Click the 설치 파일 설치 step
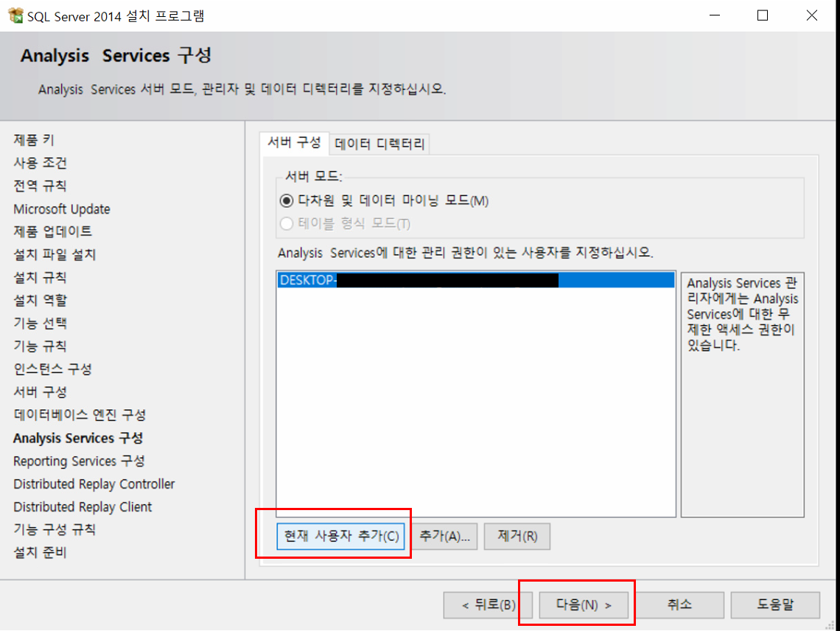 pyautogui.click(x=55, y=254)
